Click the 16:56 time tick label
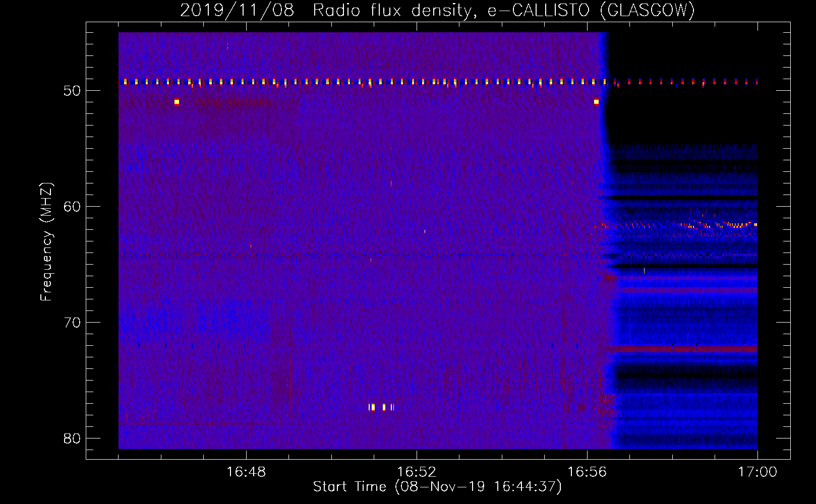This screenshot has width=816, height=504. [x=587, y=472]
